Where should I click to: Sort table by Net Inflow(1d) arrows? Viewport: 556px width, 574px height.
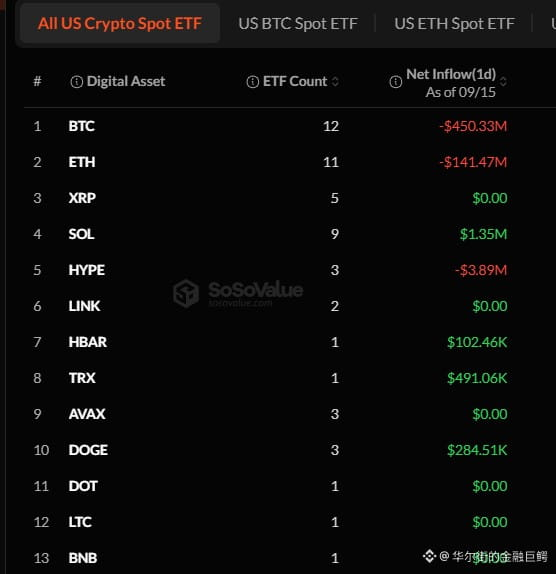(503, 81)
